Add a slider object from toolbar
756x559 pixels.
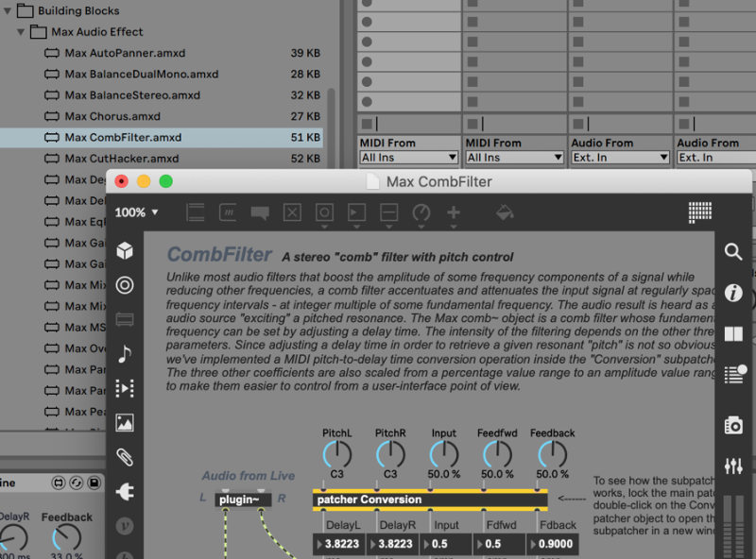(x=389, y=212)
